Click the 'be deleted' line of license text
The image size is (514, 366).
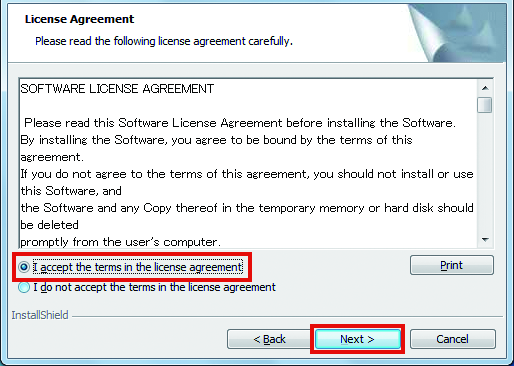point(49,225)
